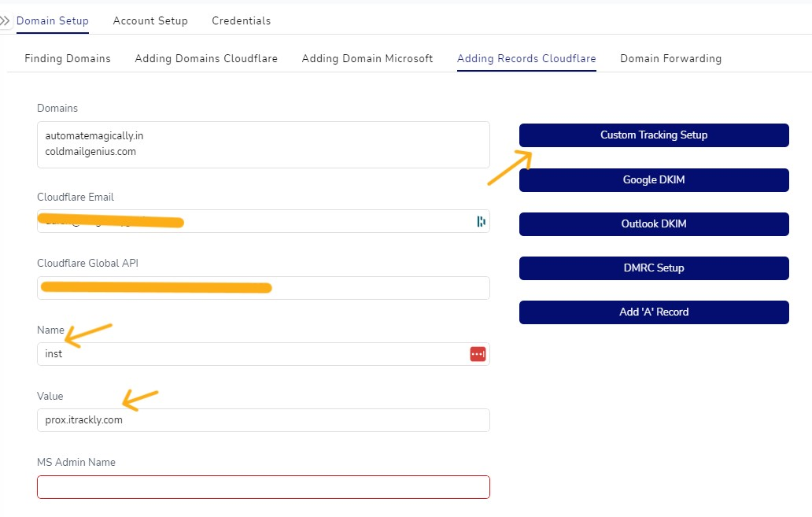Click the password manager icon in Cloudflare Email field
The width and height of the screenshot is (812, 517).
pyautogui.click(x=481, y=222)
